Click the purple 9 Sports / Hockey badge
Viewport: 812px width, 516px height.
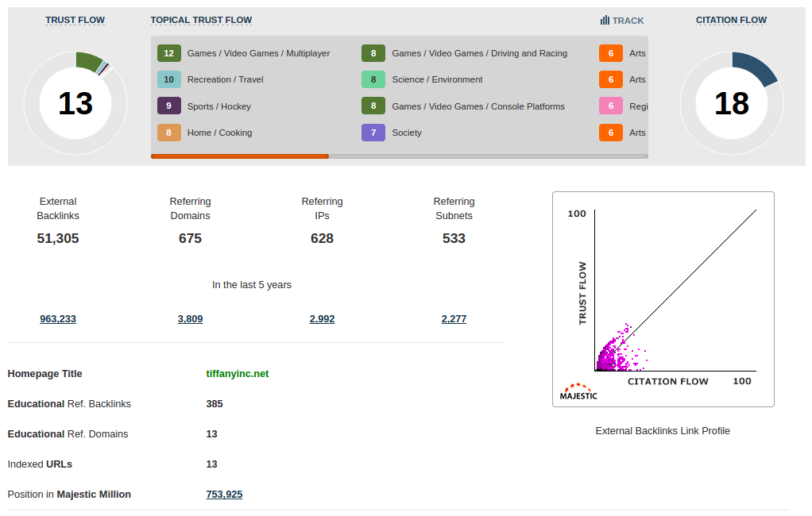click(168, 106)
